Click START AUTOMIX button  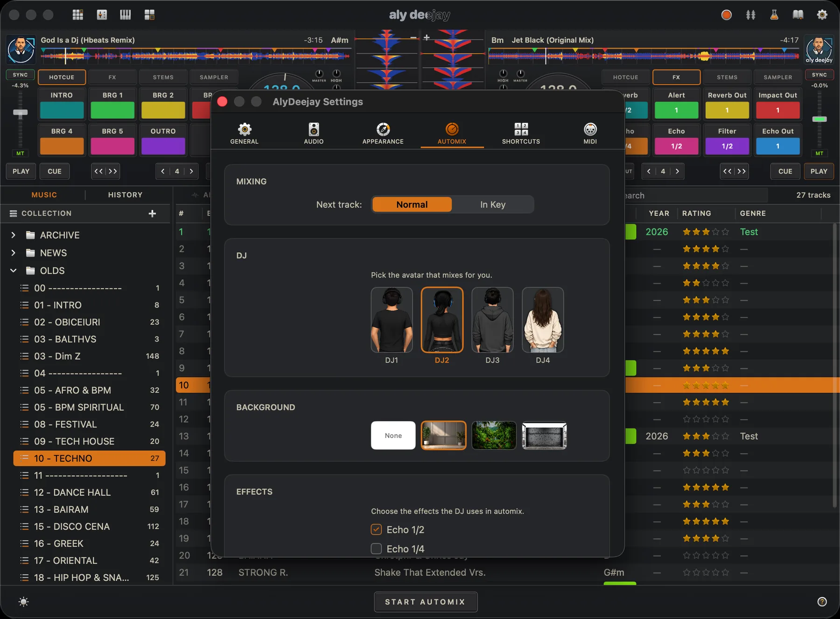coord(426,602)
